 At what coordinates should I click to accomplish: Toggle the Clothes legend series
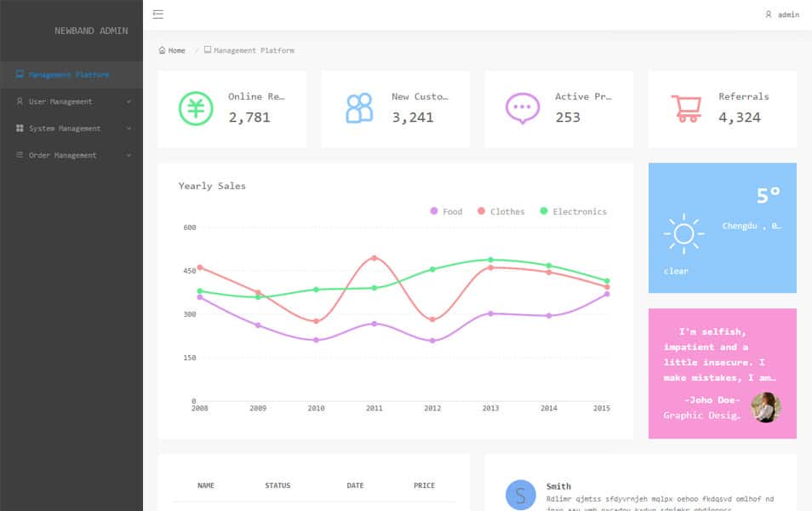pos(500,211)
